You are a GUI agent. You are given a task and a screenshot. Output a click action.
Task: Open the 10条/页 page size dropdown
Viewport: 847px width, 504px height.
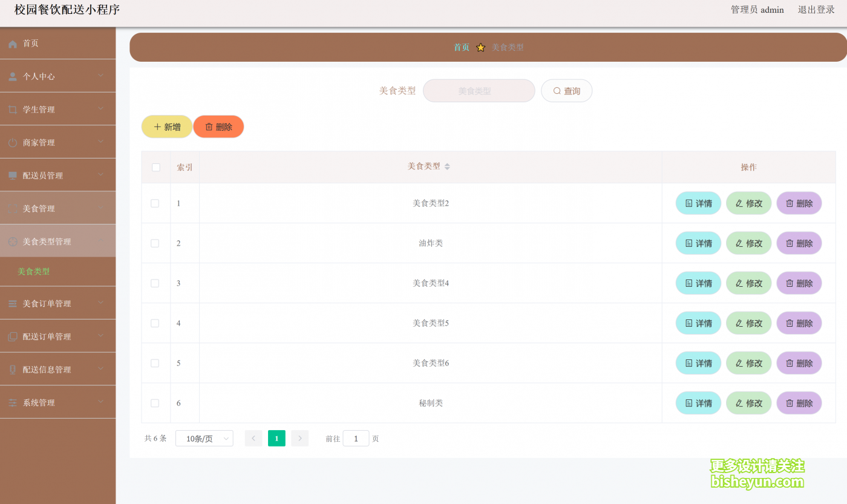coord(204,438)
